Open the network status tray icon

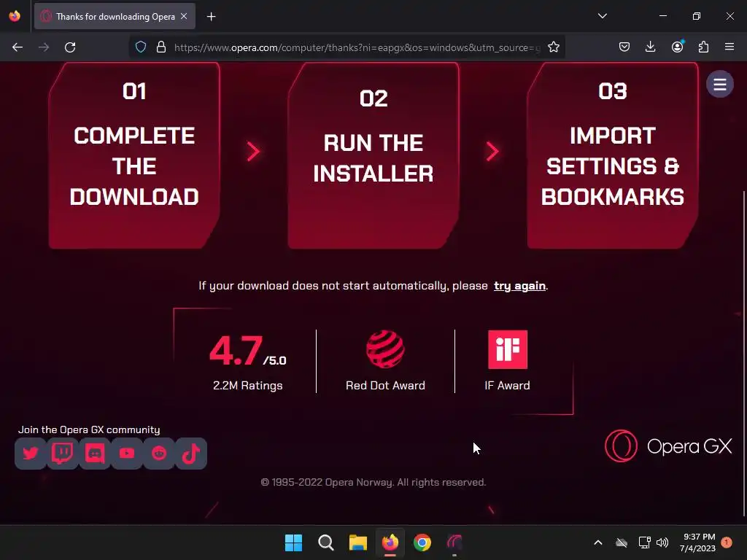[x=645, y=542]
